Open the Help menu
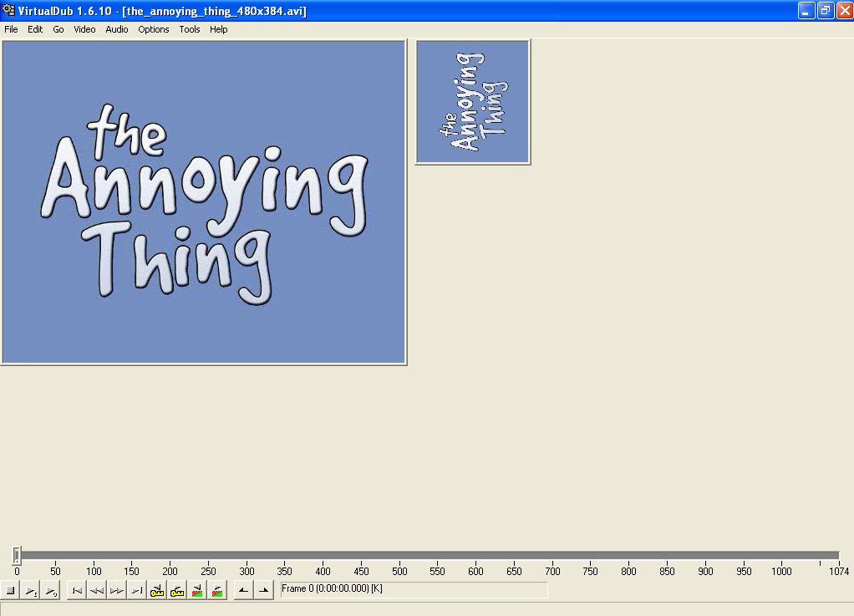The image size is (854, 616). [218, 29]
